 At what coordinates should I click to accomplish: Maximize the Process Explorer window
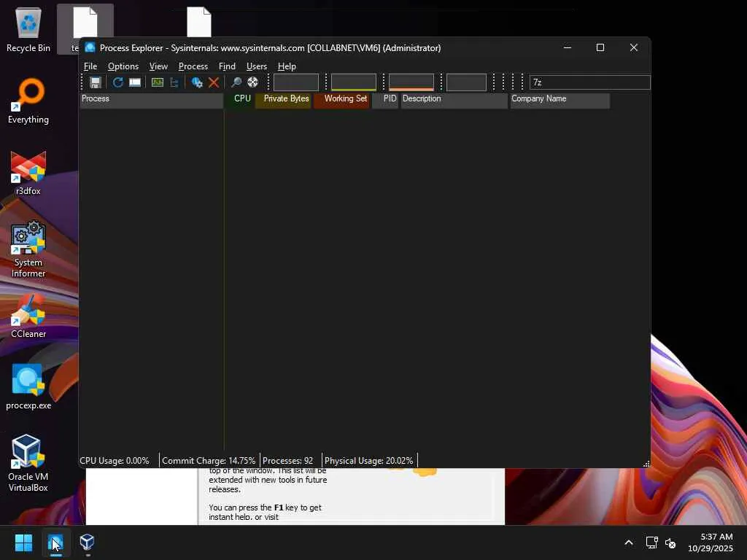pos(600,47)
